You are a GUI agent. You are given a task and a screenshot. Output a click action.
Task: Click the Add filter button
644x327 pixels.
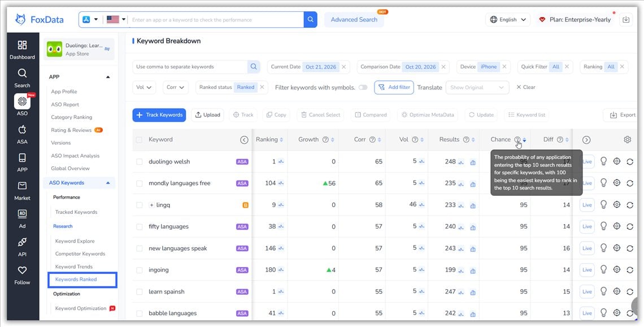point(394,87)
